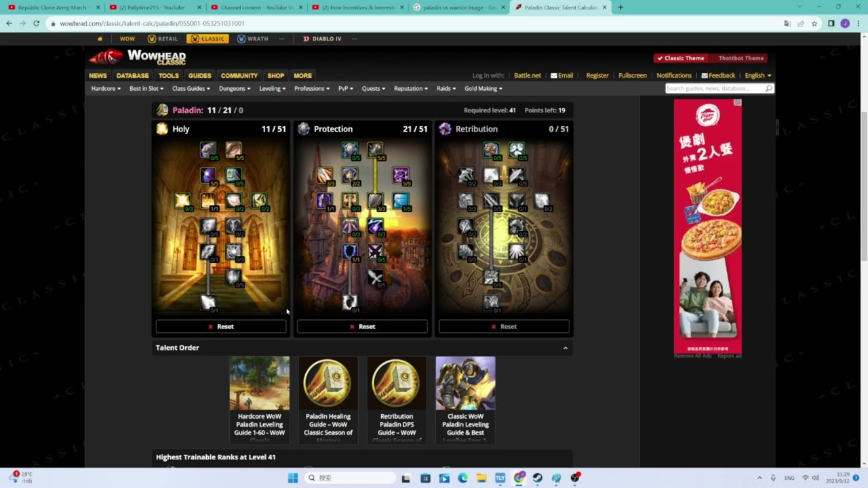Screen dimensions: 868x488
Task: Click the Reckoning 0/5 Protection talent
Action: coord(375,251)
